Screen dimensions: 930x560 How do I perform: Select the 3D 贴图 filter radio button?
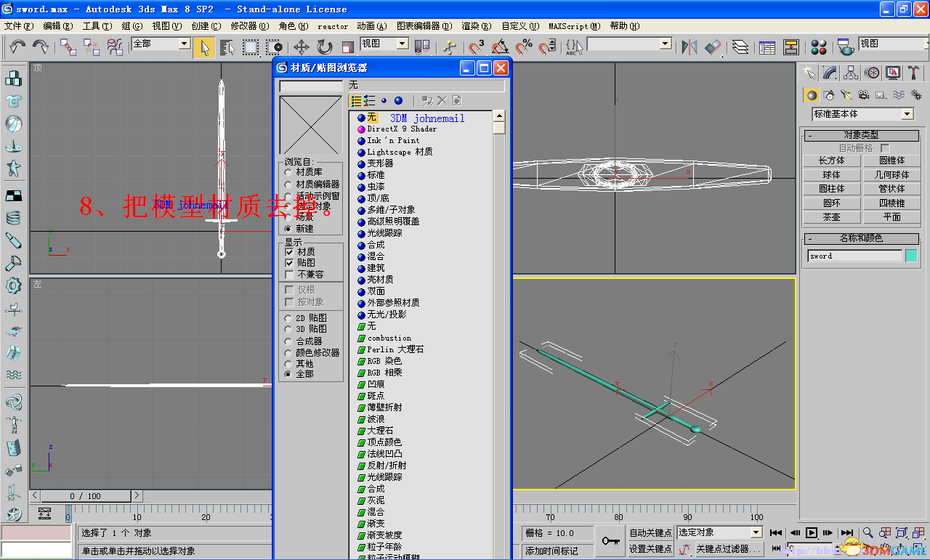(288, 329)
